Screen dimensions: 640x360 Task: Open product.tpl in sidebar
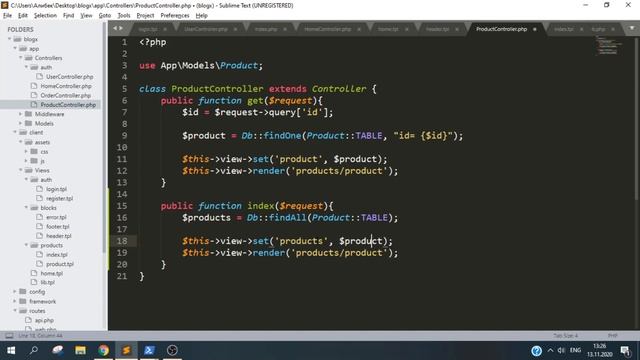(x=60, y=264)
